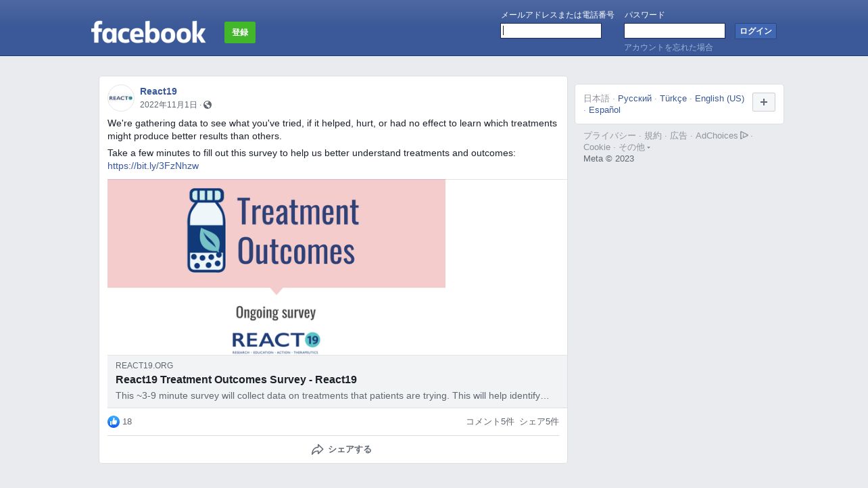Switch language to English (US)
The image size is (868, 488).
[x=719, y=98]
